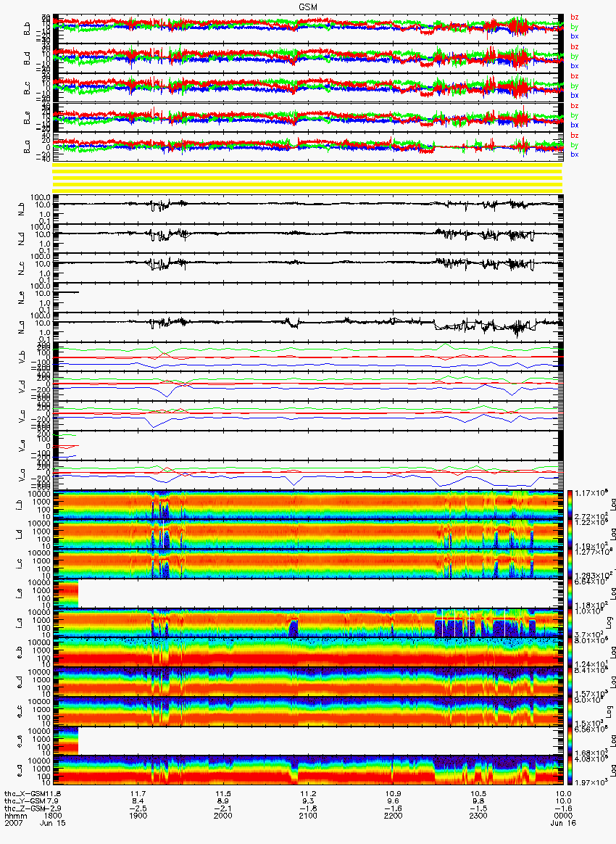Viewport: 616px width, 844px height.
Task: Select the B_b panel axis label
Action: pyautogui.click(x=28, y=28)
